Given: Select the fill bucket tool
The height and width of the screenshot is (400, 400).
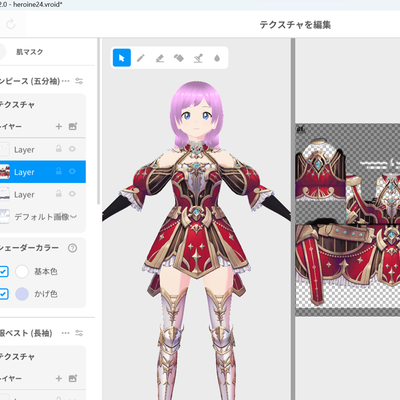Looking at the screenshot, I should click(179, 58).
